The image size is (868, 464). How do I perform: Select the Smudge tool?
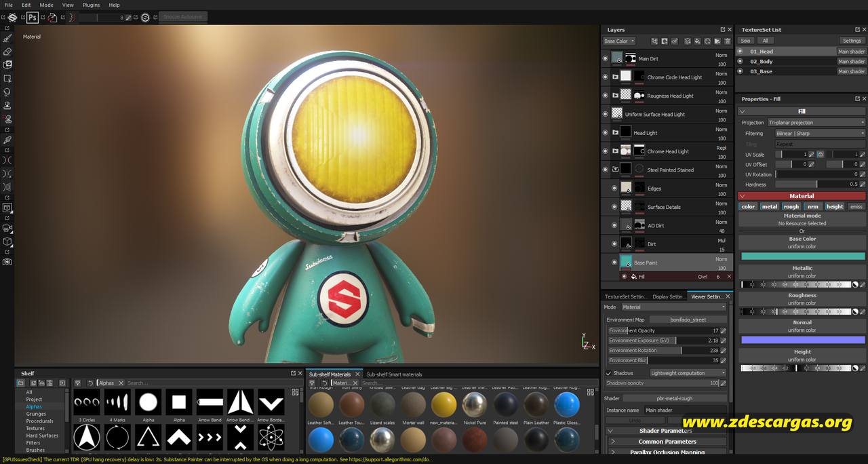[7, 92]
